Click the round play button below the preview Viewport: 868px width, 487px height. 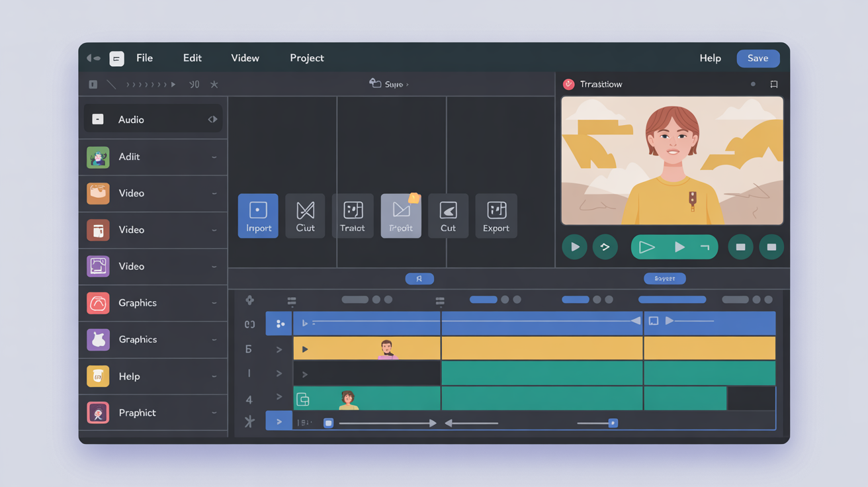pos(574,247)
